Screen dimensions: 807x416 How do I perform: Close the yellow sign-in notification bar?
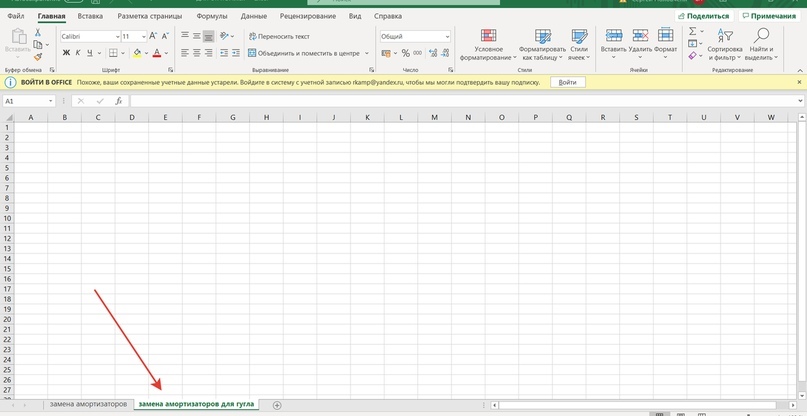[799, 82]
